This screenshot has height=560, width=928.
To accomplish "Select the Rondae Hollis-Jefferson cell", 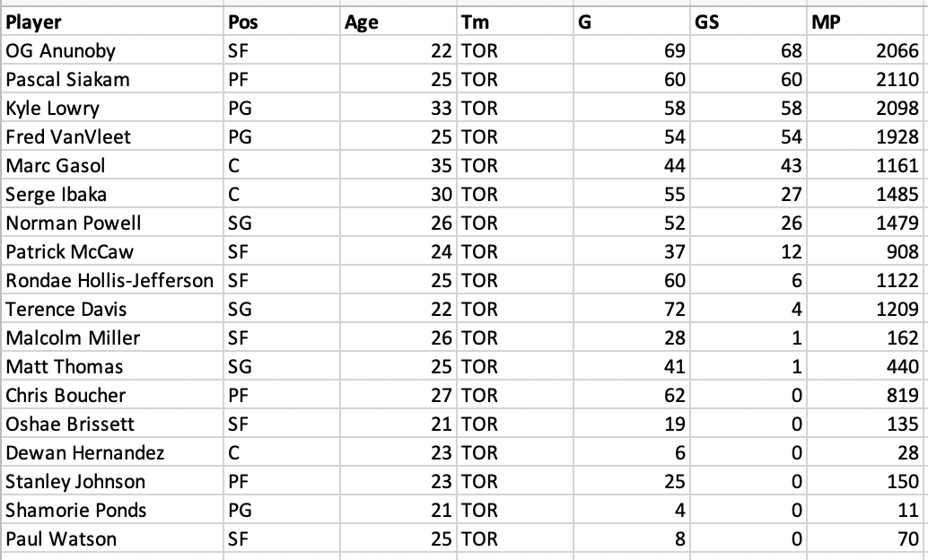I will tap(112, 280).
